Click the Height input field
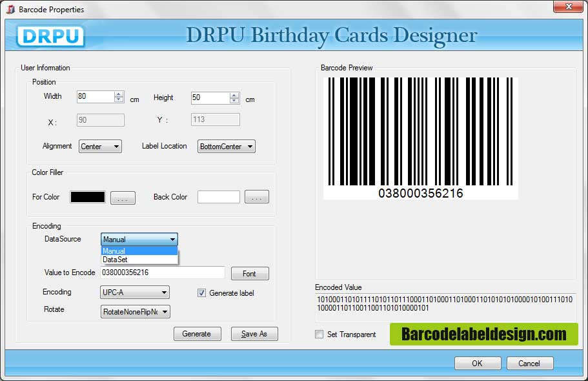Screen dimensions: 588x381 point(210,98)
